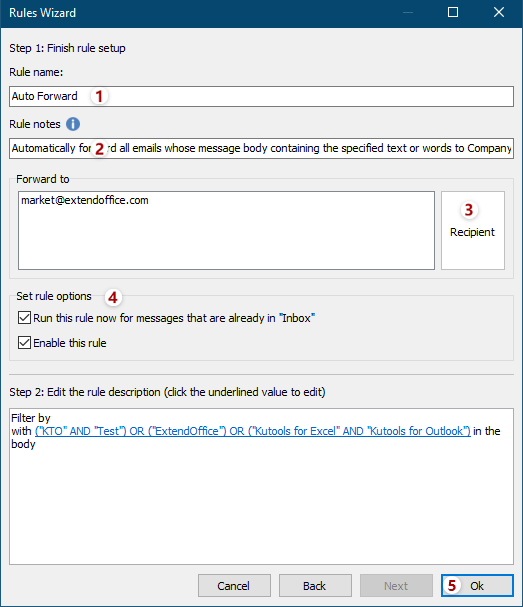
Task: Uncheck the Enable this rule checkbox
Action: [24, 343]
